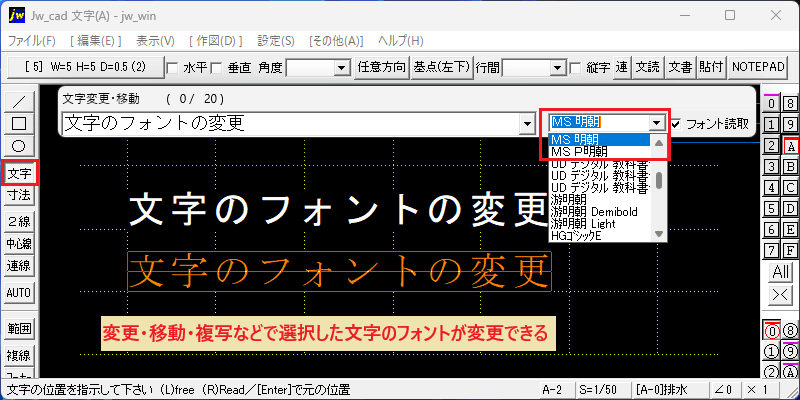Viewport: 800px width, 400px height.
Task: Click the AUTO mode tool
Action: pyautogui.click(x=19, y=292)
